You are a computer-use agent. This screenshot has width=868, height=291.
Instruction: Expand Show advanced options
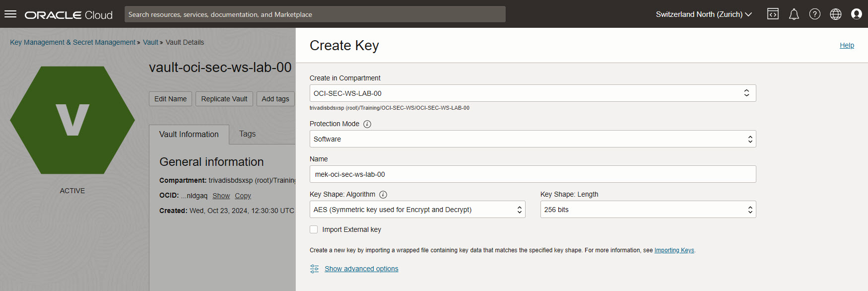pyautogui.click(x=361, y=269)
